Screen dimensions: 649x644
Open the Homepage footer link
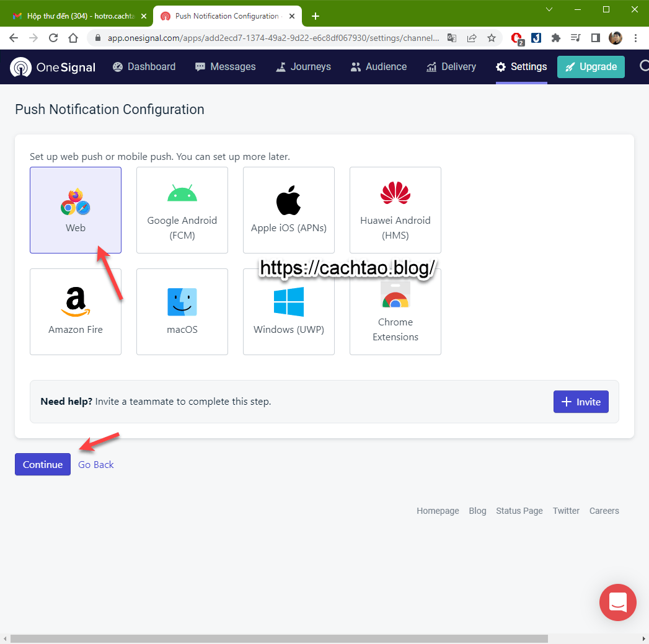(x=438, y=511)
